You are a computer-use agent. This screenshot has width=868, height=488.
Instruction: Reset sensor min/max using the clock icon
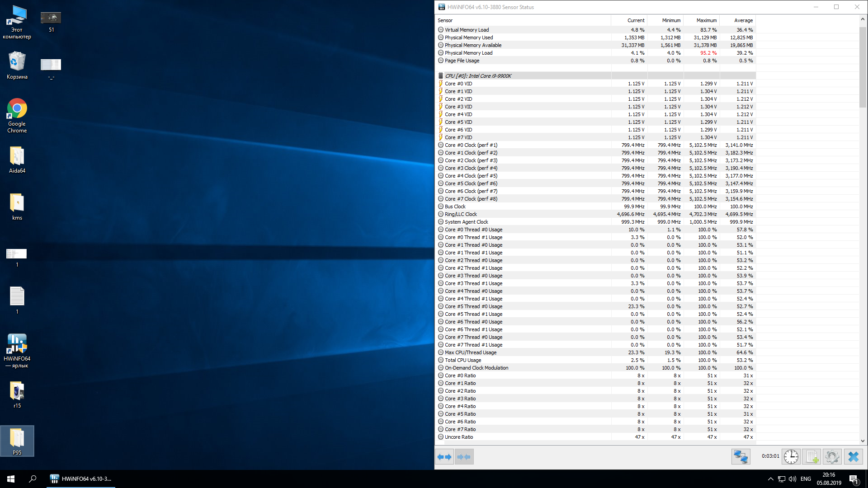click(x=791, y=457)
